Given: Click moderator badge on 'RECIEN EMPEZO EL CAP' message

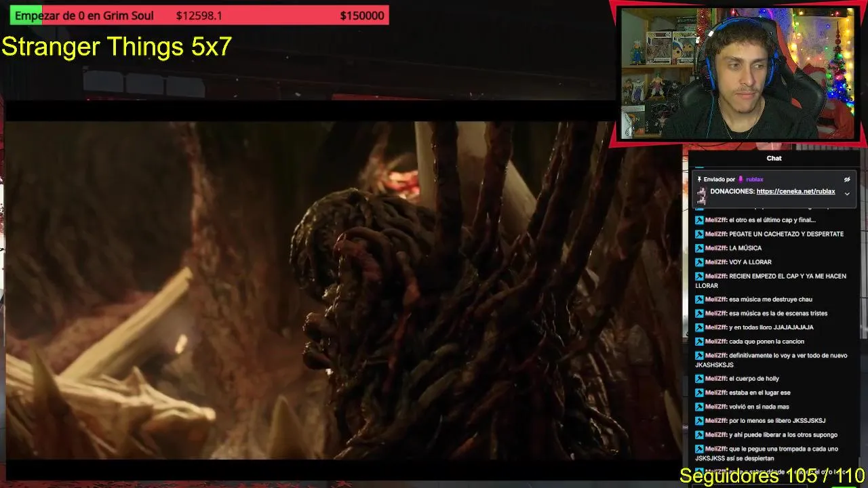Looking at the screenshot, I should [x=699, y=277].
